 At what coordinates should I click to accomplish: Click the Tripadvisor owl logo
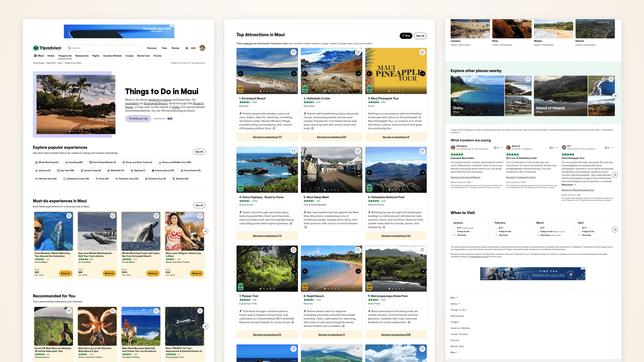[36, 48]
